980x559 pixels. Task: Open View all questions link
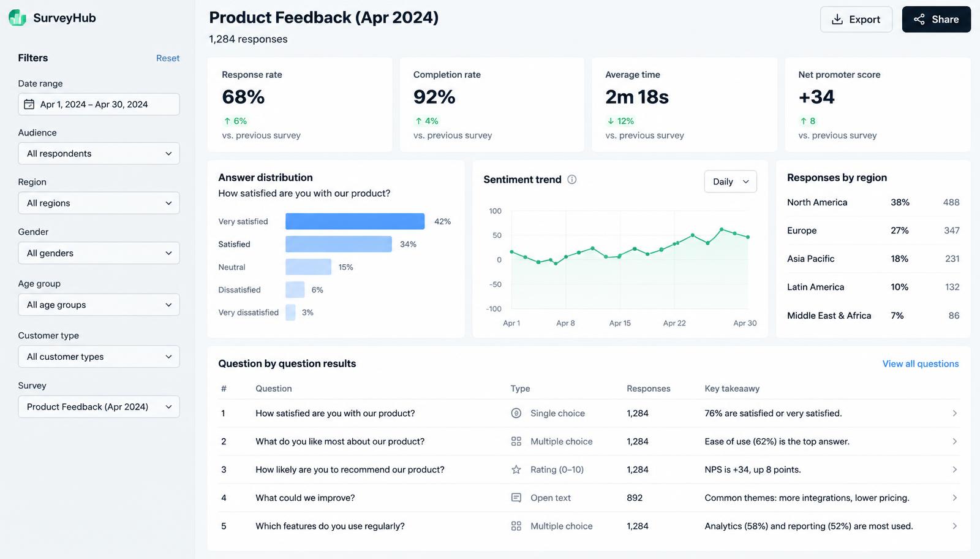(920, 363)
